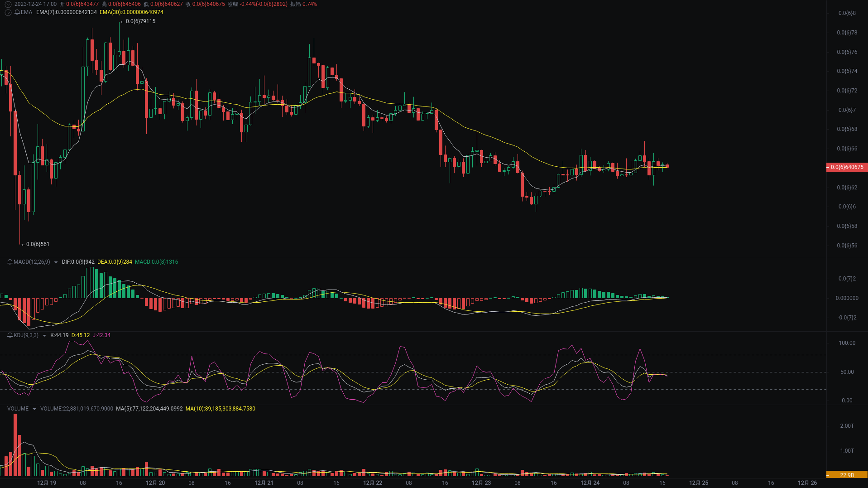Click the MACD alert bell icon

[x=10, y=262]
